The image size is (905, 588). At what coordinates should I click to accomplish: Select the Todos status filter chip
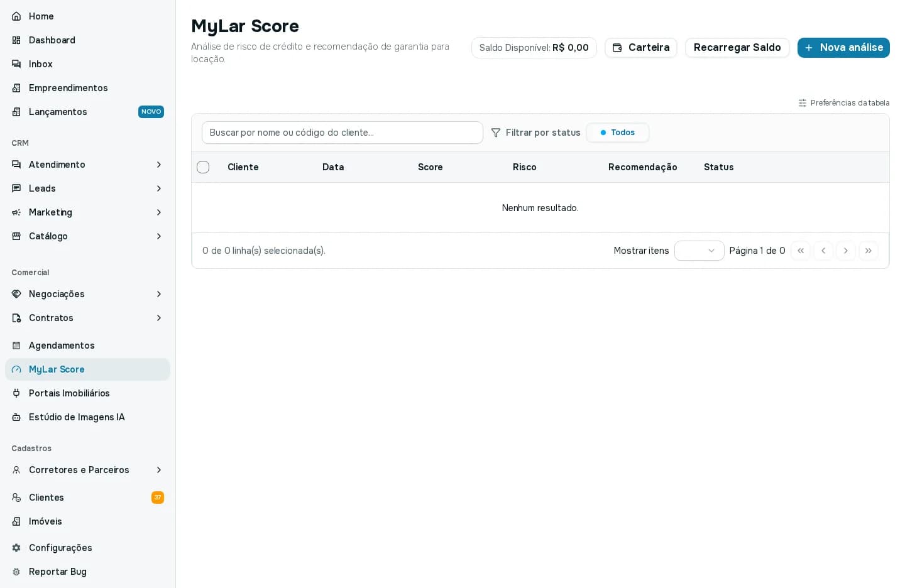pos(617,133)
